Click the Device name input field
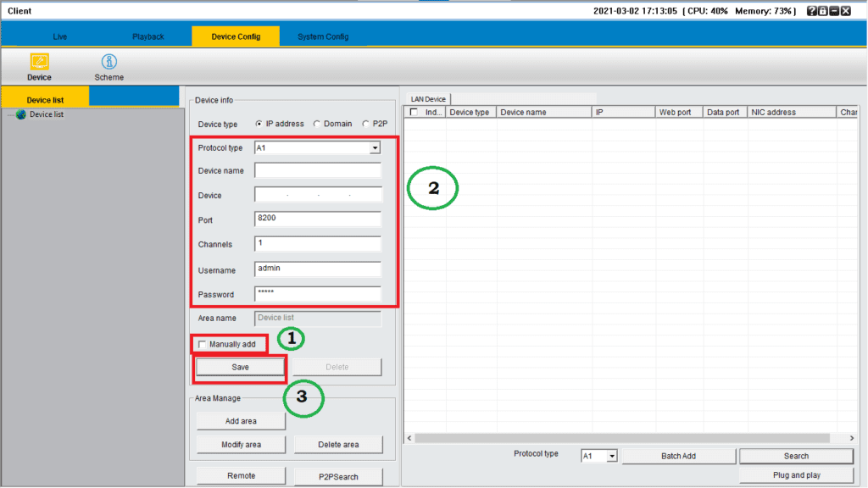 point(318,170)
